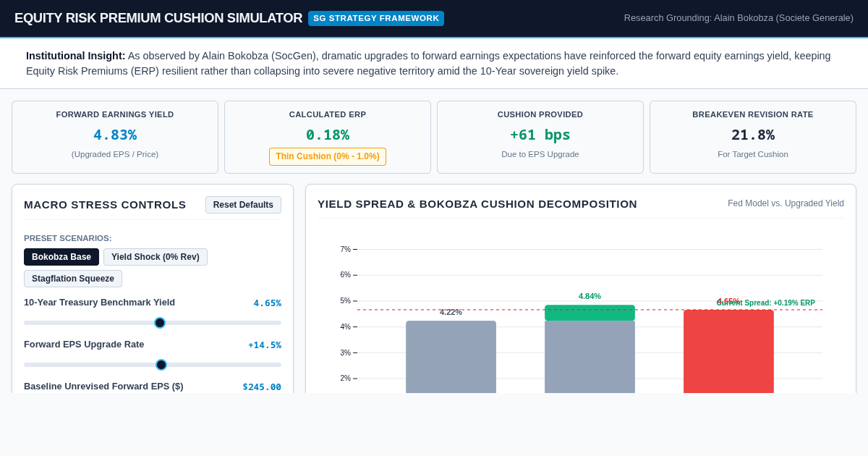
Task: Click the Breakeven Revision Rate card label
Action: click(x=753, y=114)
